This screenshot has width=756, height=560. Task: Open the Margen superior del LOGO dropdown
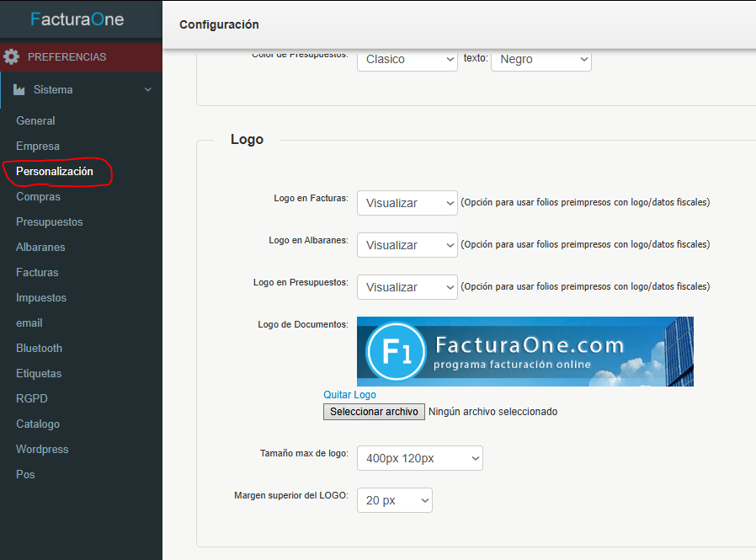click(x=394, y=500)
